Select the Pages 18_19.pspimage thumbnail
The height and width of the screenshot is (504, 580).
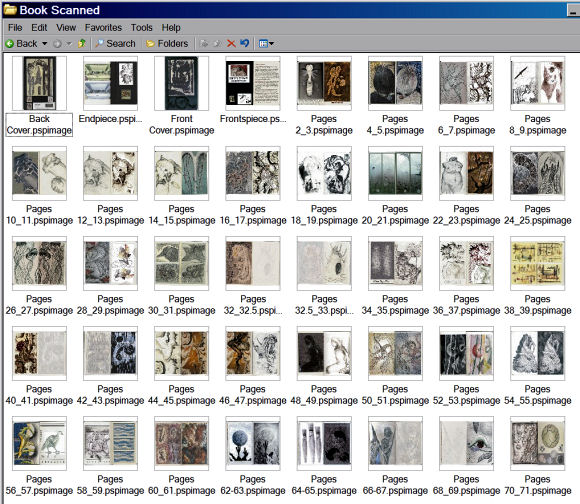(324, 173)
